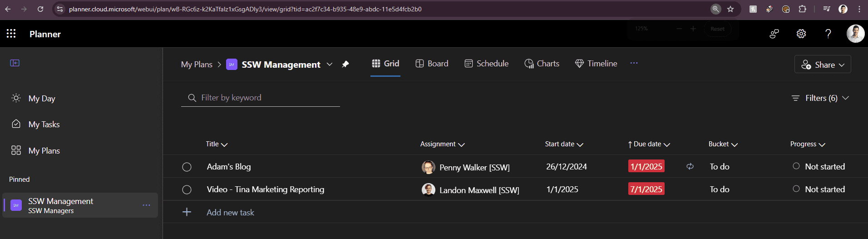Viewport: 868px width, 239px height.
Task: Expand the SSW Management plan name chevron
Action: [x=330, y=65]
